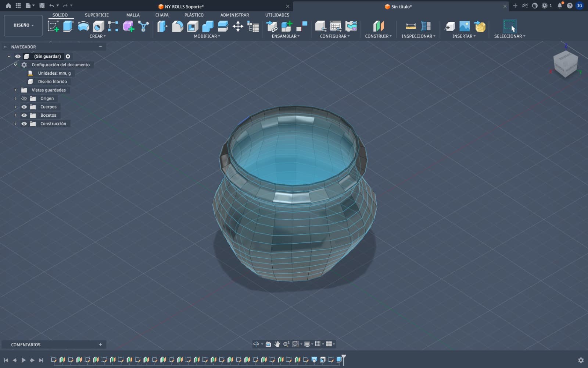The width and height of the screenshot is (588, 368).
Task: Select the Create Form tool
Action: click(x=129, y=26)
